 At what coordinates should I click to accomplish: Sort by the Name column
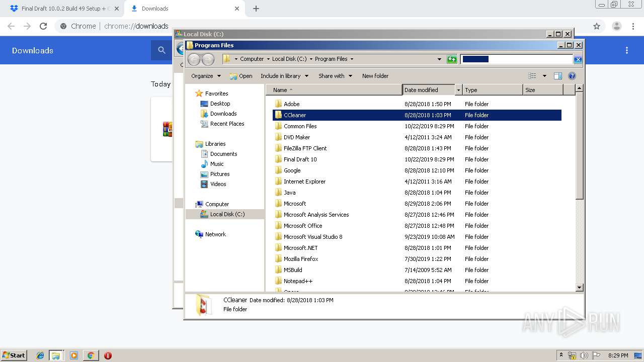click(x=334, y=90)
